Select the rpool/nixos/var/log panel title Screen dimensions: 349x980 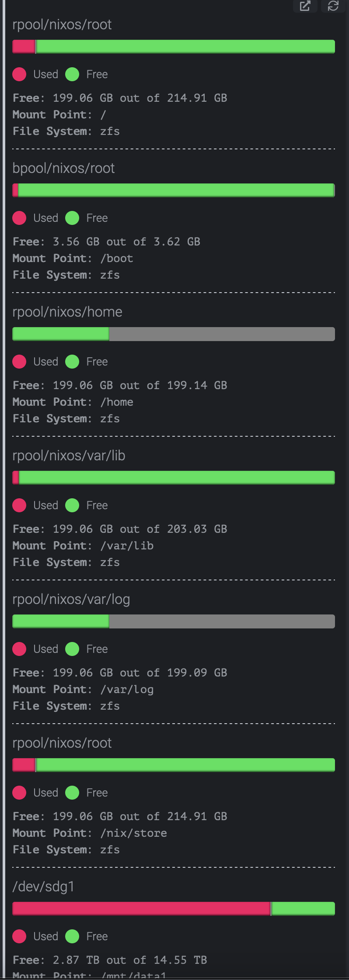(71, 599)
